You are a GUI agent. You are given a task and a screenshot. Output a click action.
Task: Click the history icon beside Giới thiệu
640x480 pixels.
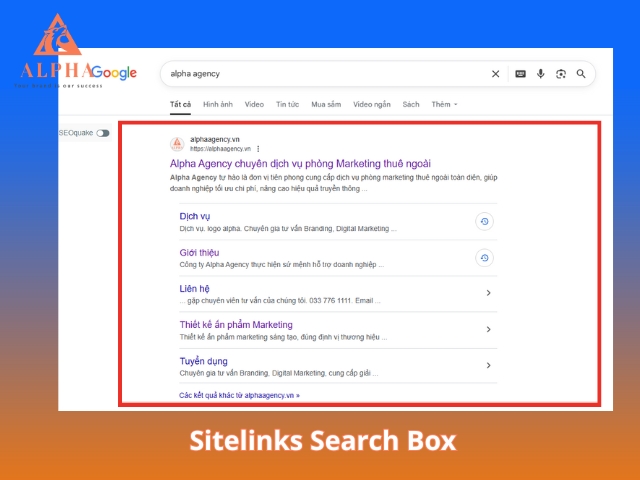(x=484, y=258)
